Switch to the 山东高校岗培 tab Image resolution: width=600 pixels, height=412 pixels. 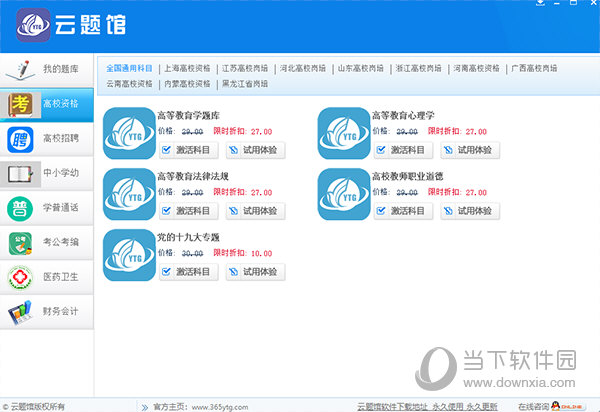[360, 68]
